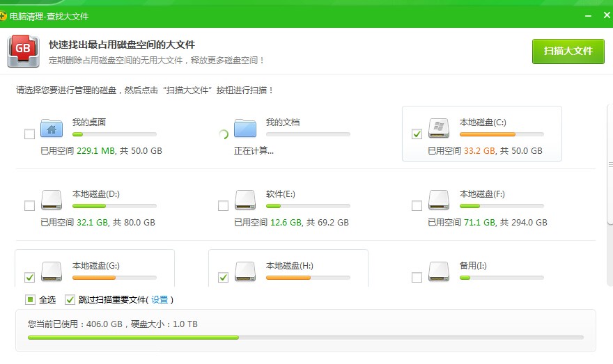This screenshot has width=613, height=364.
Task: Click the 备用(I:) drive icon
Action: pyautogui.click(x=439, y=271)
